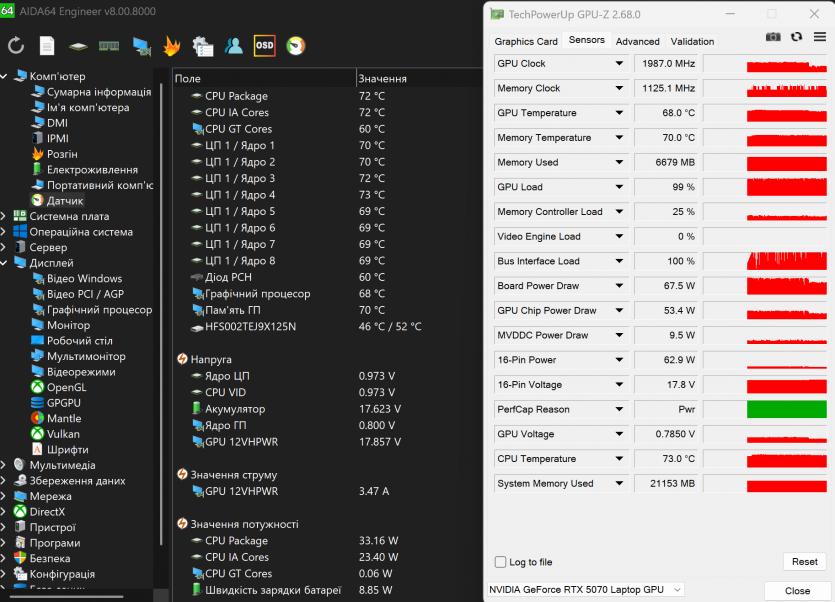Select the Vulkan item in the tree
Image resolution: width=835 pixels, height=602 pixels.
(62, 434)
